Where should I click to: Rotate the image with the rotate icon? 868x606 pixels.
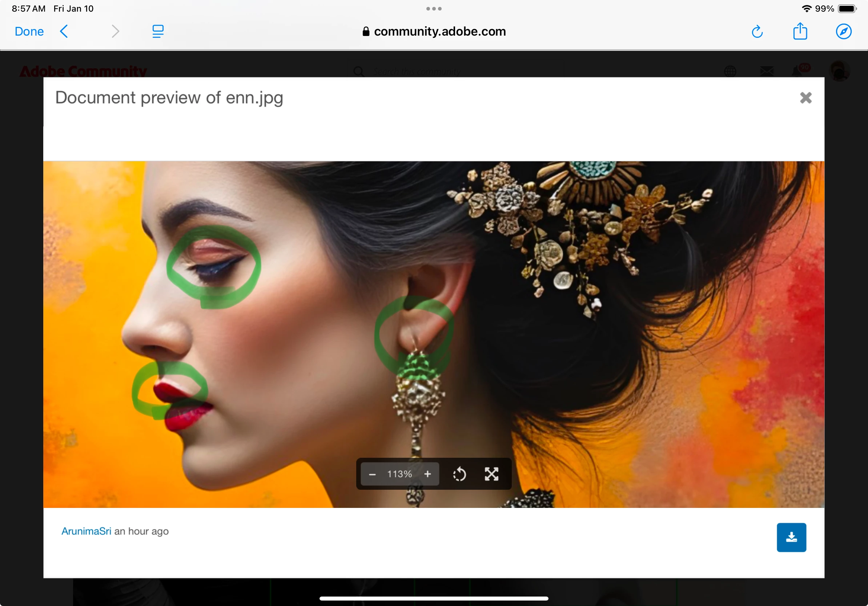(x=459, y=474)
